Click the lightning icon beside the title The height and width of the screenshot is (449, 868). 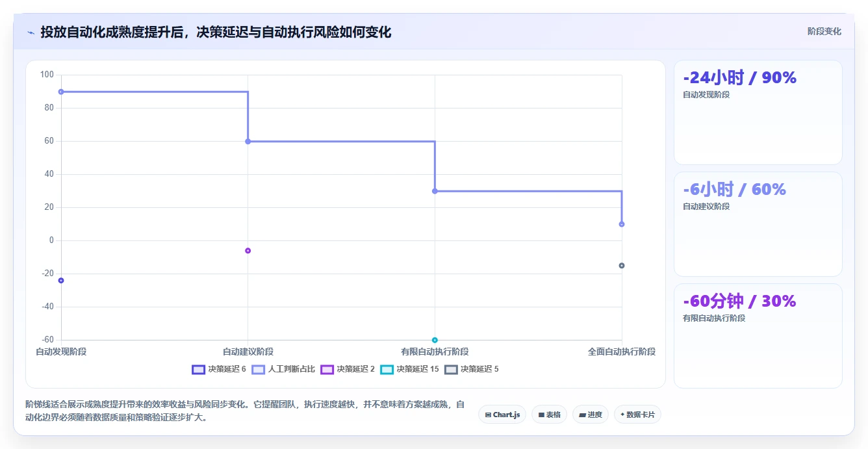31,32
